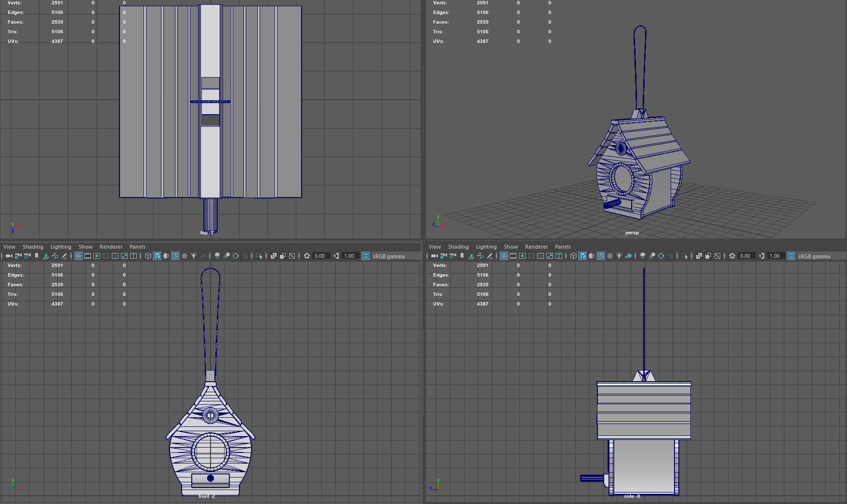Toggle Use Default Material in front view panel
Image resolution: width=847 pixels, height=504 pixels.
coord(166,256)
